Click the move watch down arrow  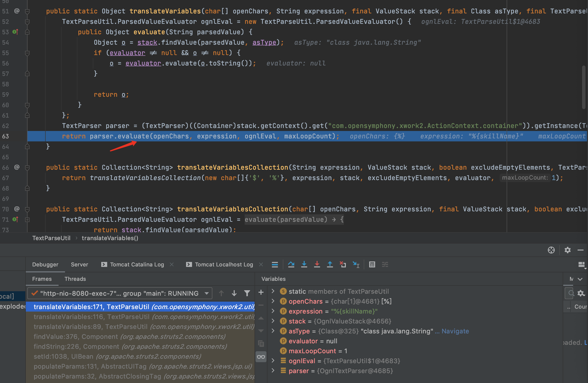261,331
